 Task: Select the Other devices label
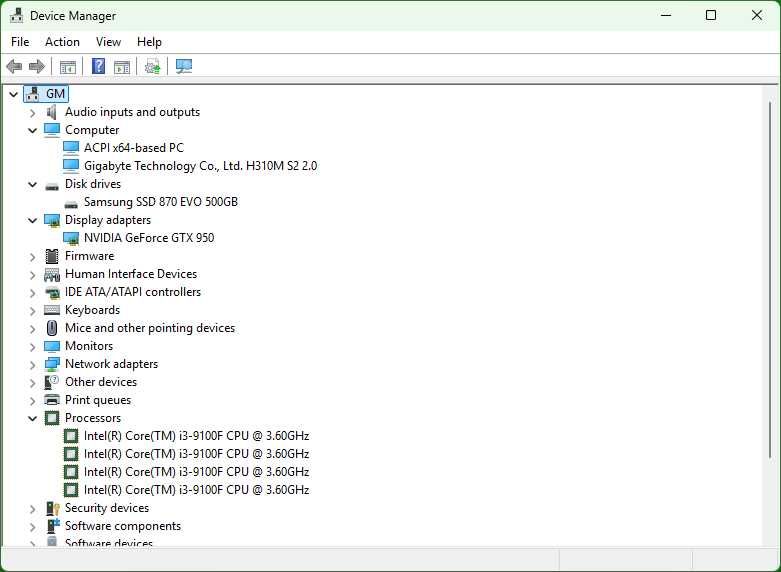pos(101,382)
